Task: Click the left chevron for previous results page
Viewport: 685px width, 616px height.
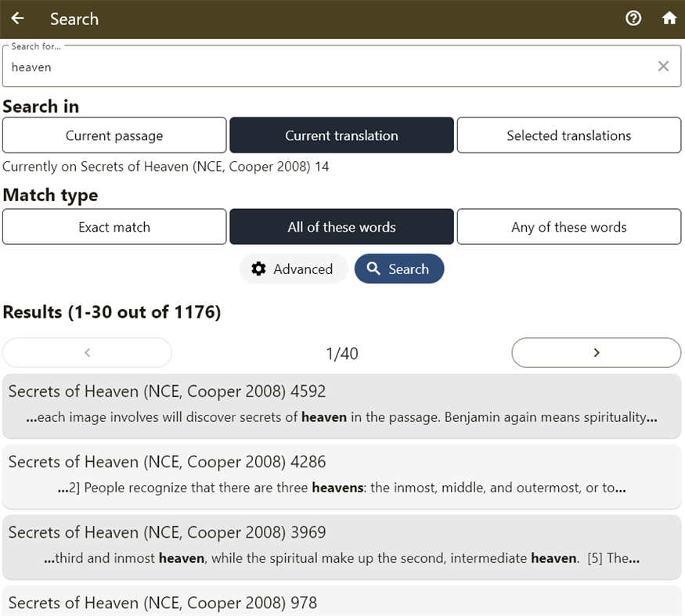Action: coord(87,352)
